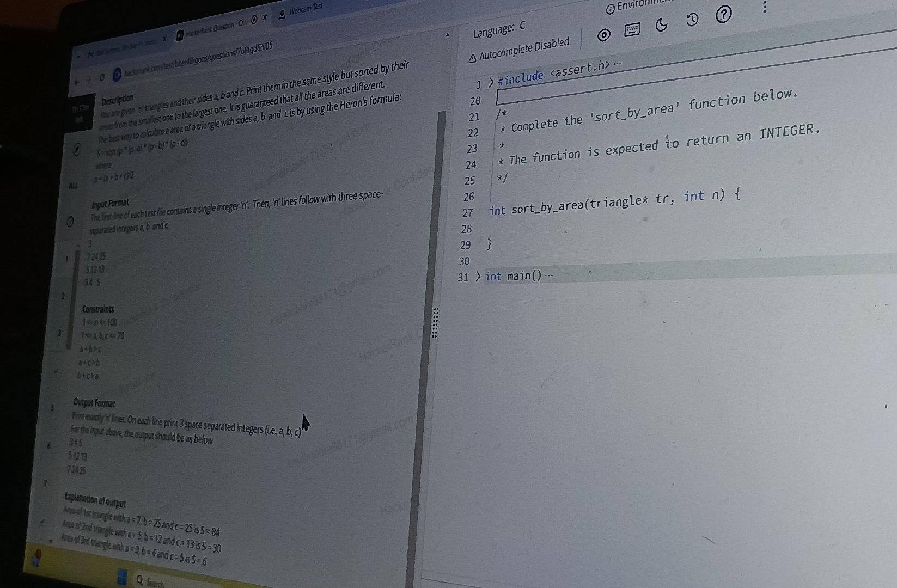This screenshot has height=588, width=897.
Task: Close the HackerRank Question browser tab
Action: point(265,17)
